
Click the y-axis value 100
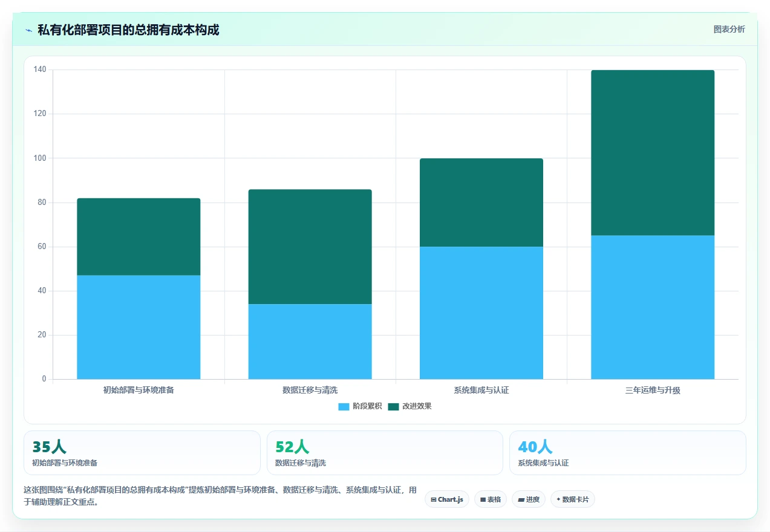[x=40, y=158]
